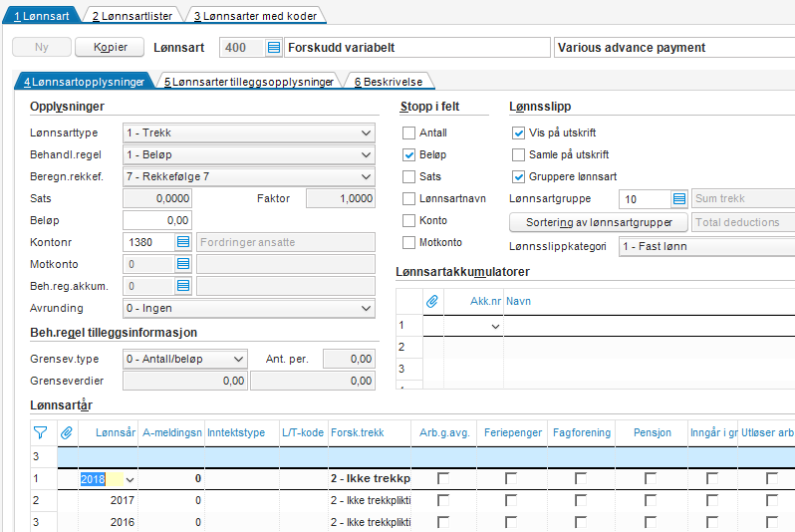The width and height of the screenshot is (795, 532).
Task: Uncheck Vis på utskrift
Action: click(x=518, y=133)
